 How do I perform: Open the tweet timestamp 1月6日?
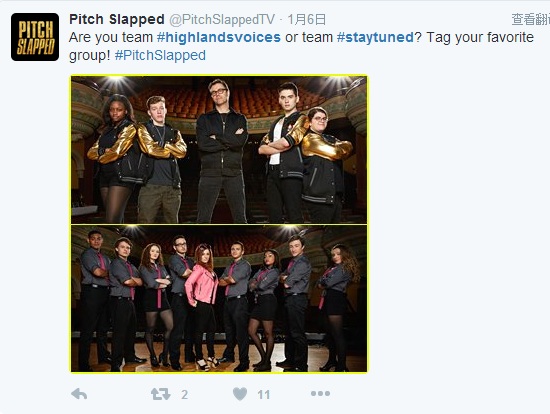307,20
